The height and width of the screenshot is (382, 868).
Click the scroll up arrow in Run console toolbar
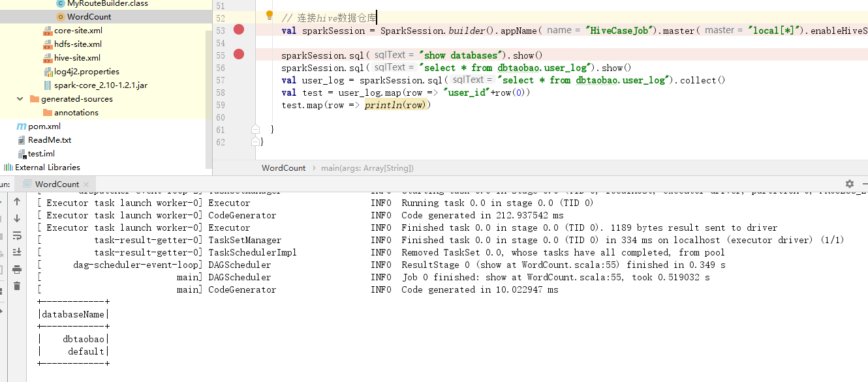pos(17,202)
